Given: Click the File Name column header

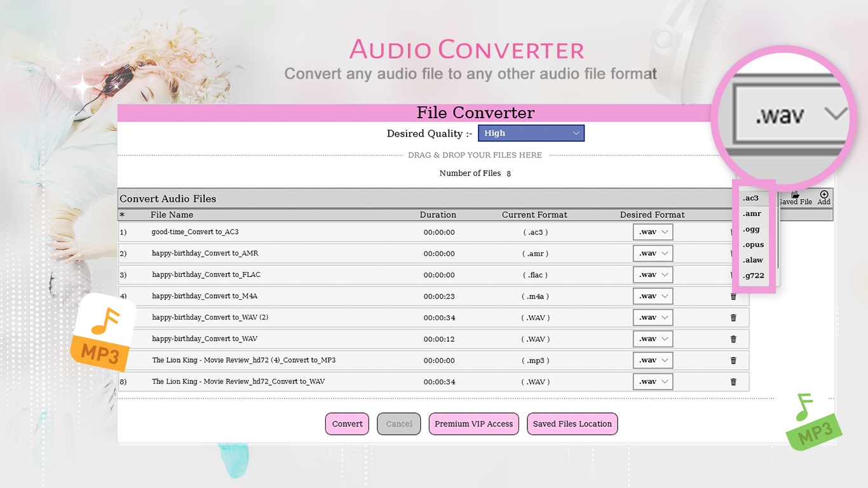Looking at the screenshot, I should [x=172, y=215].
